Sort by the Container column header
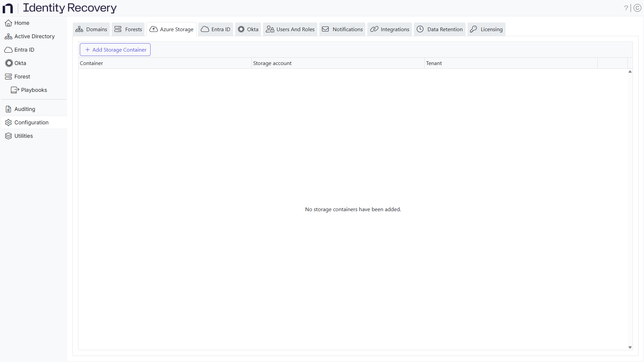The height and width of the screenshot is (362, 644). 92,63
